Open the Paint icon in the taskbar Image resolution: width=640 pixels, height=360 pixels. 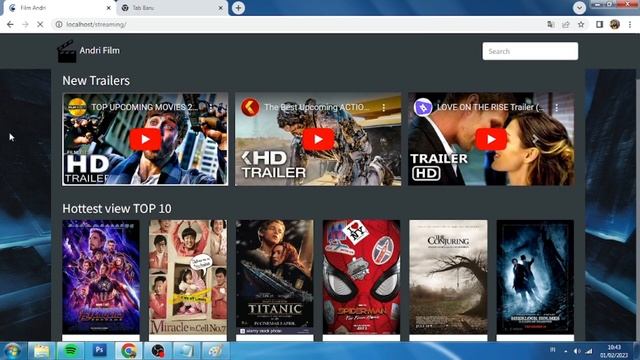click(215, 351)
